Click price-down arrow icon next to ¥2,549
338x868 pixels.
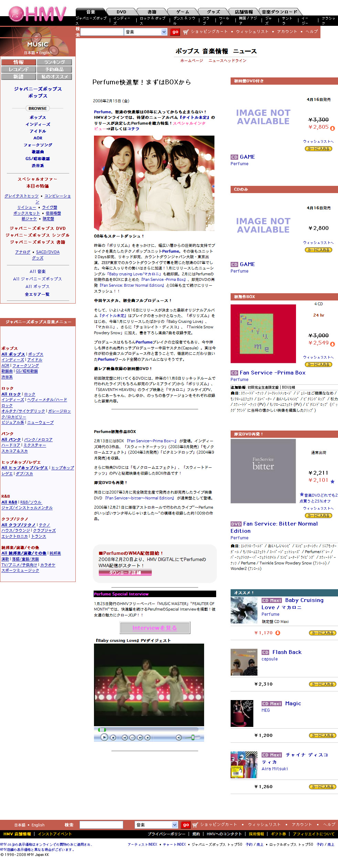tap(332, 344)
